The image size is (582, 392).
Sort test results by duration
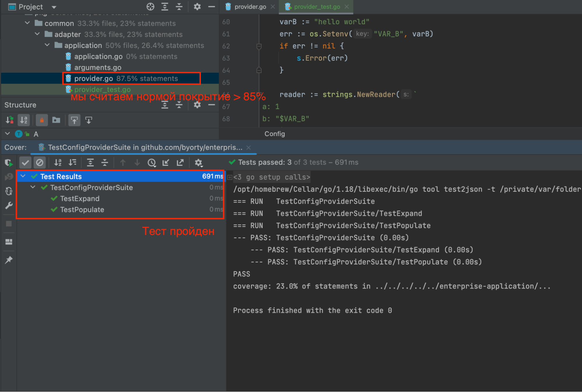72,162
